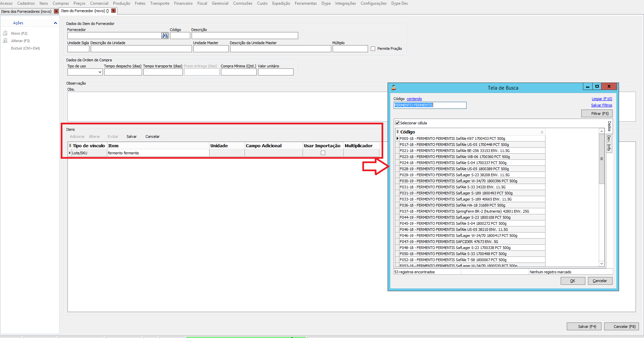Click the Lote/SKU cell in Itens grid
Viewport: 644px width, 338px height.
[89, 153]
